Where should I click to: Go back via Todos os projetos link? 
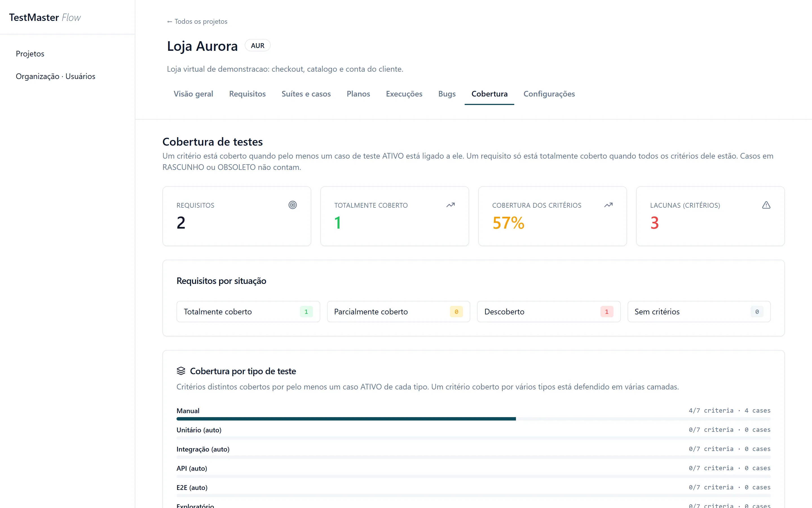197,21
